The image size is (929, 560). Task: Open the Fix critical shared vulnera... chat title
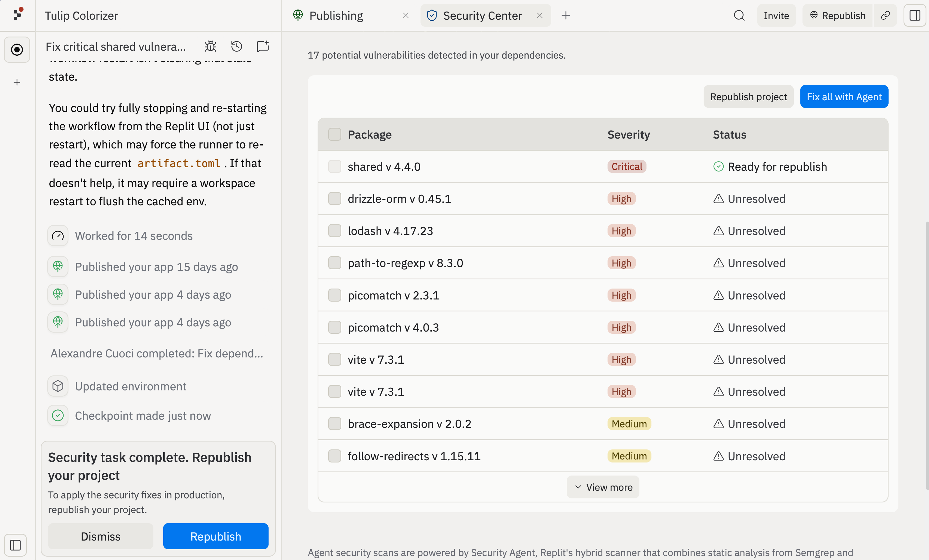(x=116, y=46)
